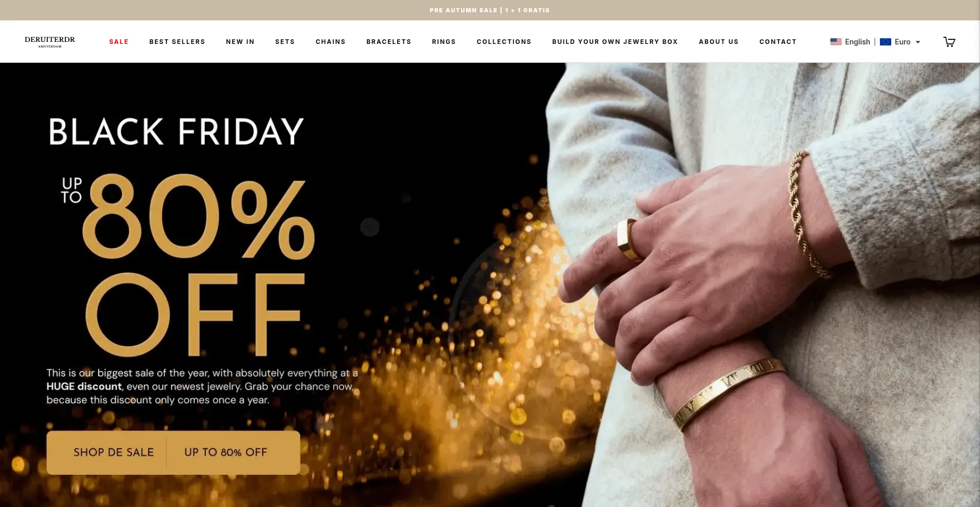Screen dimensions: 980x507
Task: Open the English language selector
Action: (x=850, y=42)
